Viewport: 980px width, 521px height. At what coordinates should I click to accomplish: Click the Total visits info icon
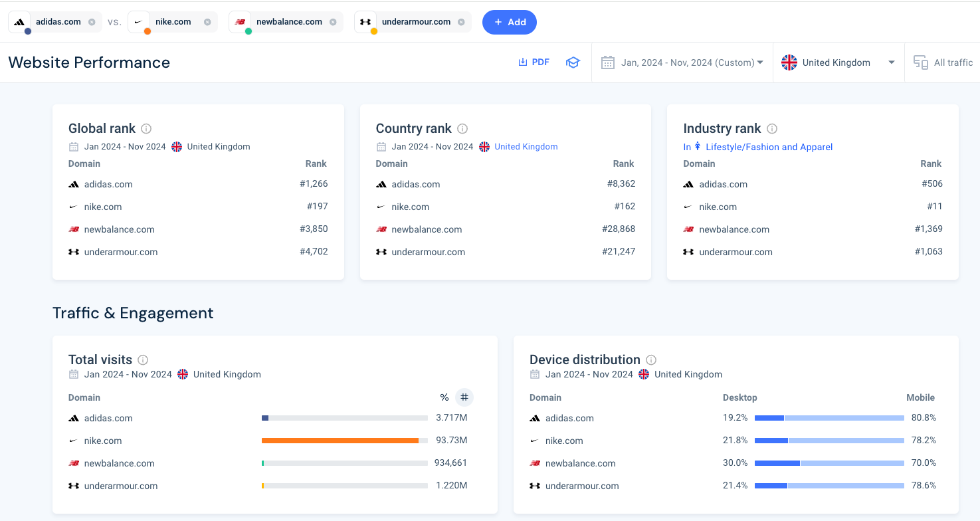pyautogui.click(x=143, y=360)
